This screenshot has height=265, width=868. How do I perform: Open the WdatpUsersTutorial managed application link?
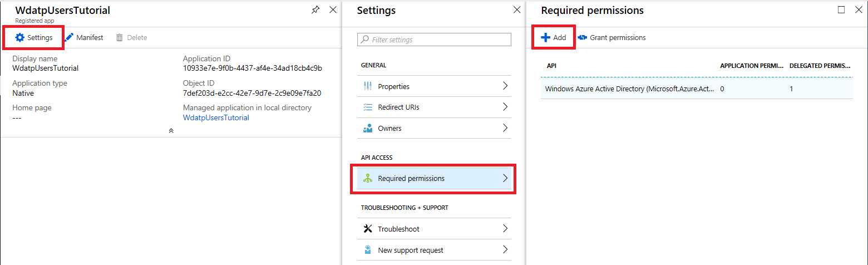pos(216,118)
